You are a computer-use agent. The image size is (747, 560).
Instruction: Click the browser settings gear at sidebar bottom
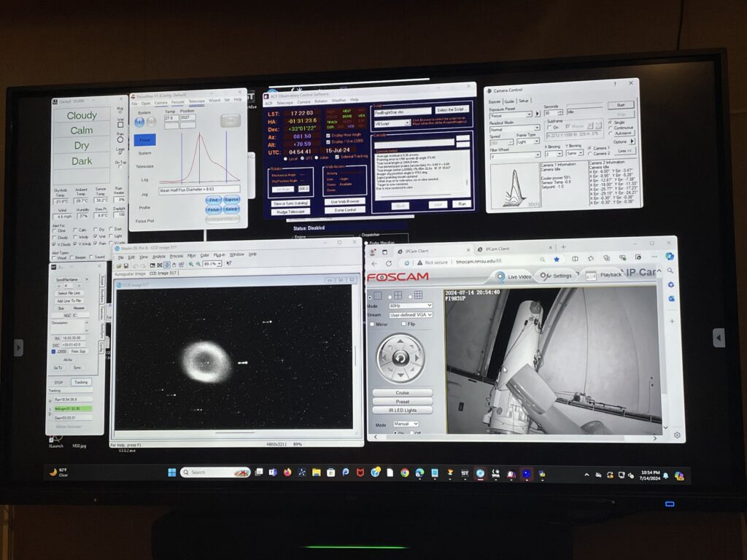click(677, 435)
